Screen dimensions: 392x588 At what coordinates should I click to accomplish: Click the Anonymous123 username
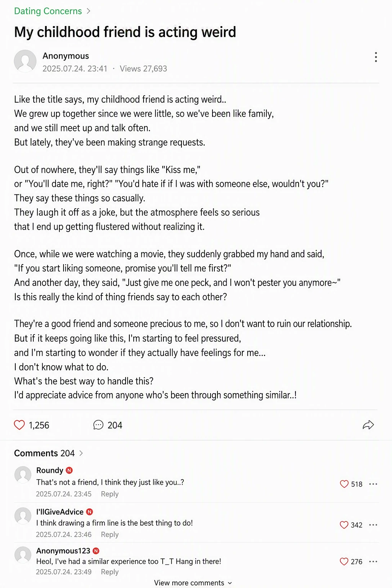tap(63, 551)
